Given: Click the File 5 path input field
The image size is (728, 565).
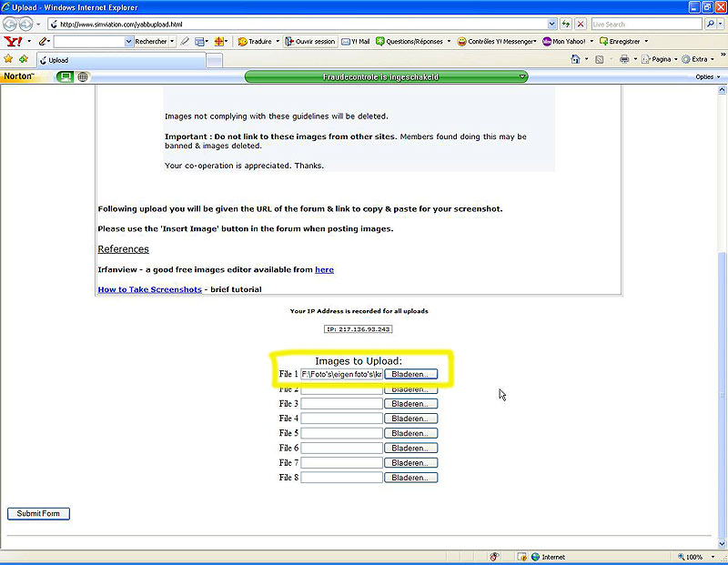Looking at the screenshot, I should click(341, 433).
